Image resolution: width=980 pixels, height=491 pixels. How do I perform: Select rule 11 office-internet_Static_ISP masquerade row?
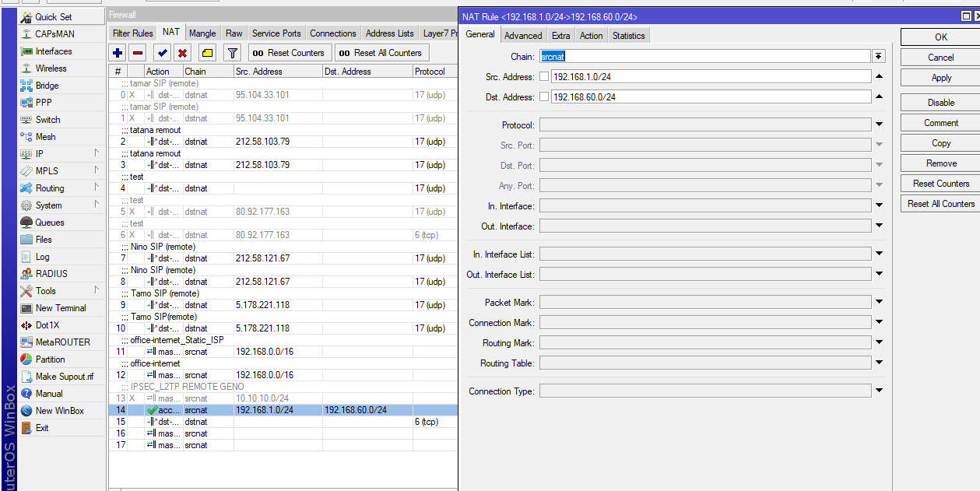pyautogui.click(x=283, y=352)
